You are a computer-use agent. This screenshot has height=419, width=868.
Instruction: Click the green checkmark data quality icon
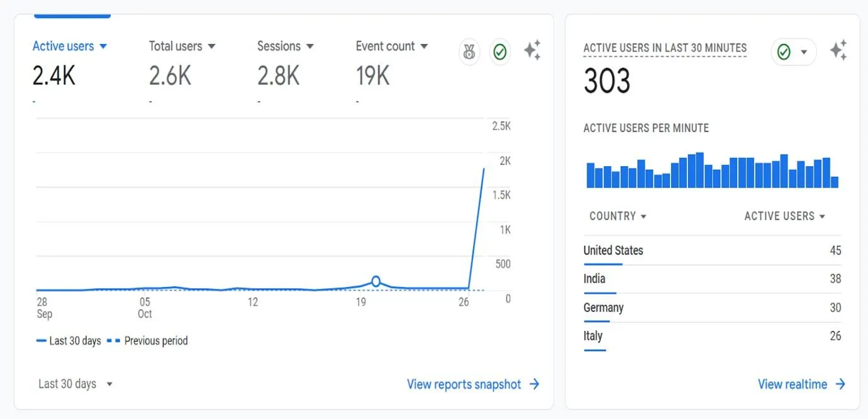click(x=500, y=52)
